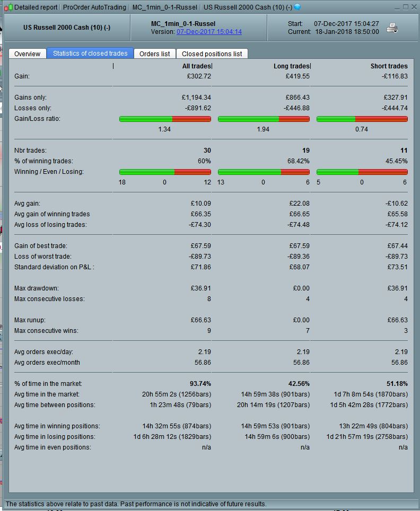Click the avg winning gain £66.35
This screenshot has width=420, height=511.
tap(201, 214)
